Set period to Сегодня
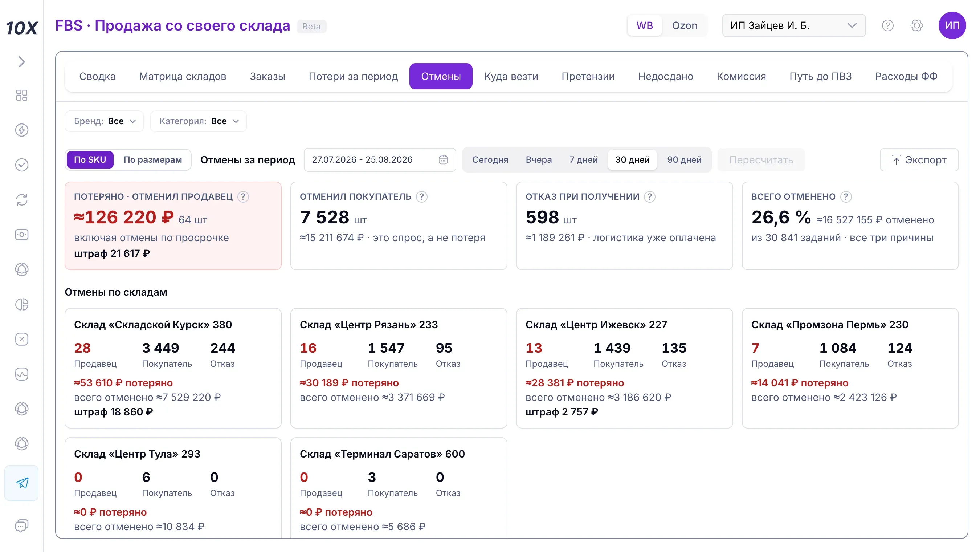This screenshot has width=980, height=552. tap(490, 159)
